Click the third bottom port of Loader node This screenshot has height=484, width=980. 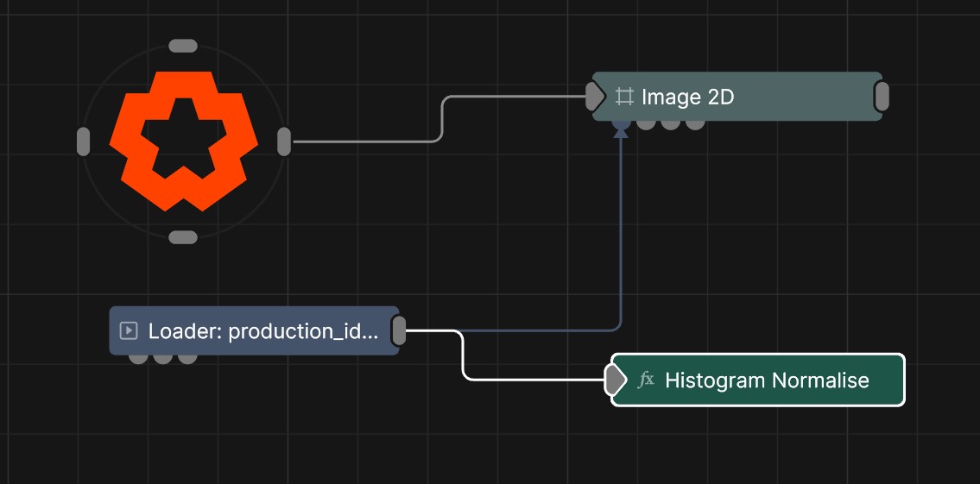(x=187, y=358)
